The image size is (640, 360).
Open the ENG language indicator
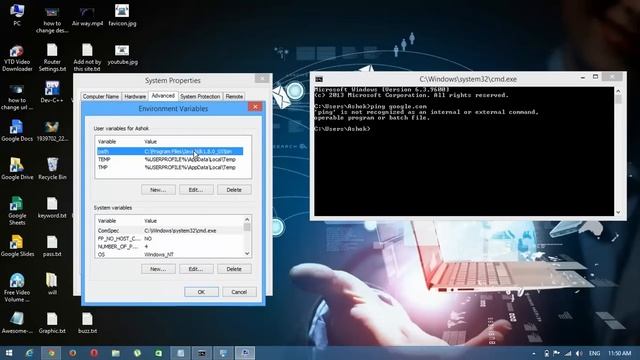point(594,353)
